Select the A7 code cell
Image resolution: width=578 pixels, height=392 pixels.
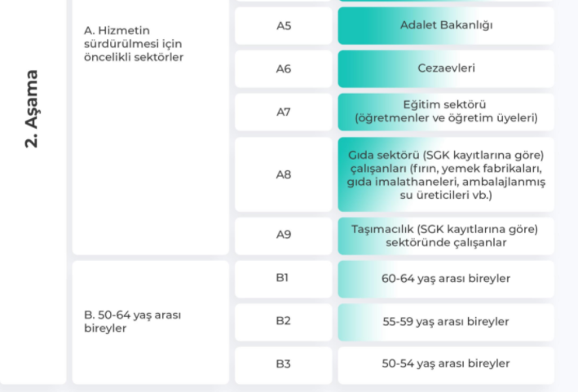tap(283, 112)
